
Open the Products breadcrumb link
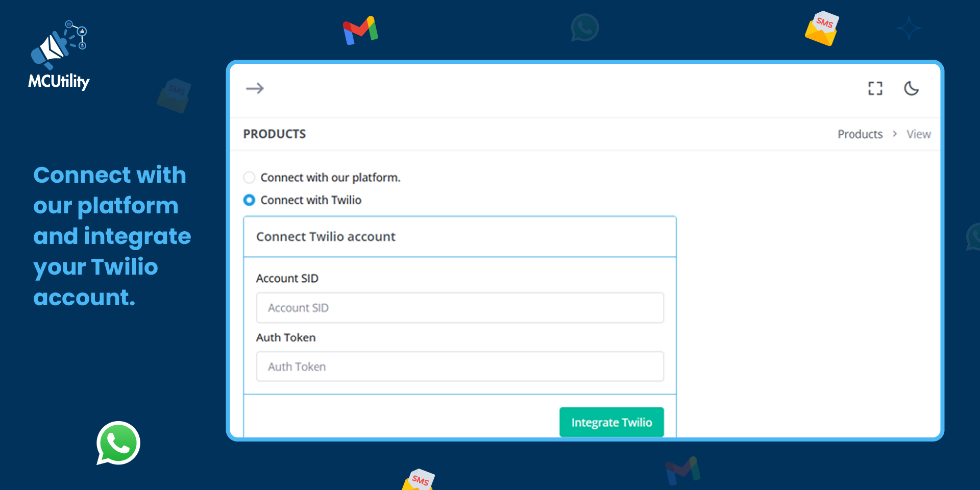(860, 134)
